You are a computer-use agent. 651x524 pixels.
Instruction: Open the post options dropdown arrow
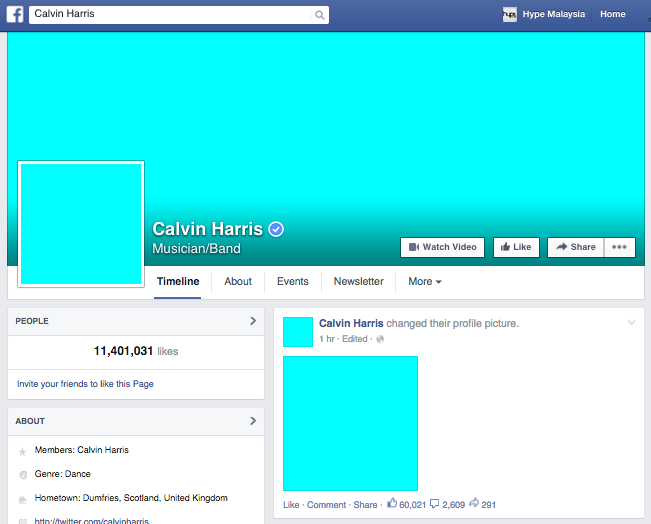coord(631,323)
